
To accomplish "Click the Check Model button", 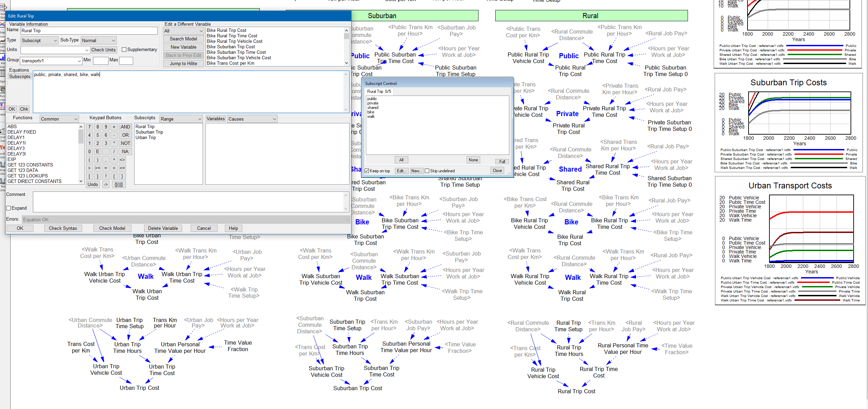I will click(112, 228).
